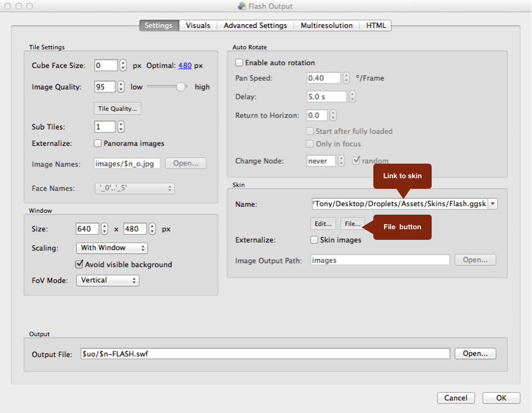Click Open next to Image Names

[x=186, y=163]
